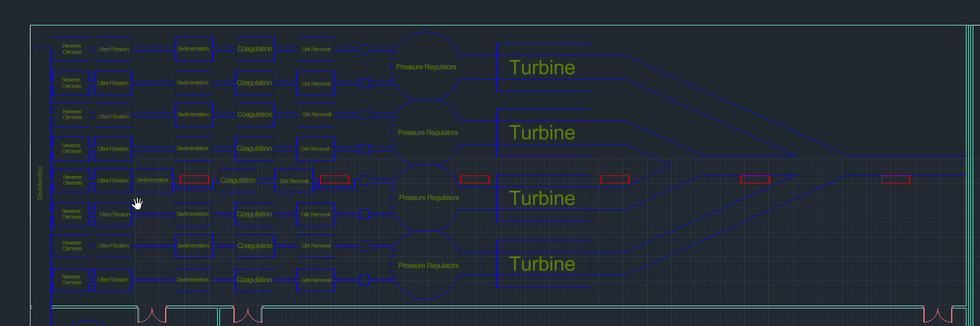Select the rightmost red double-door symbol
This screenshot has height=326, width=980.
click(x=938, y=315)
